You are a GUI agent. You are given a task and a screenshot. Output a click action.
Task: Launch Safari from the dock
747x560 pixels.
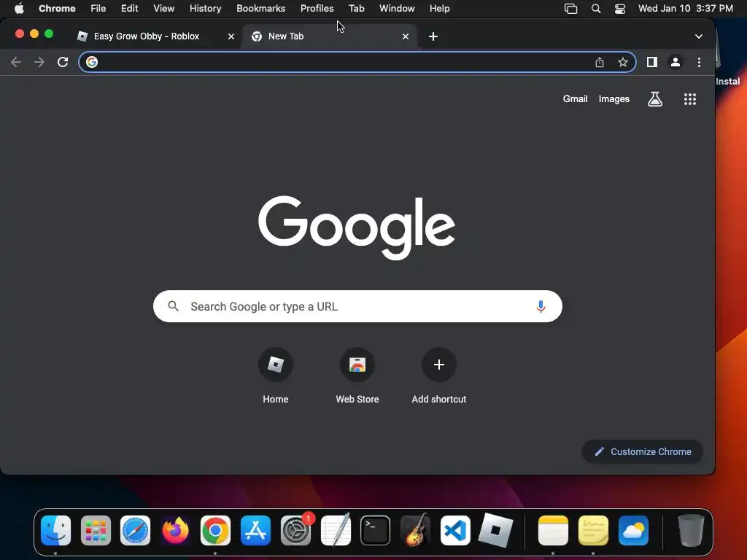click(x=135, y=530)
